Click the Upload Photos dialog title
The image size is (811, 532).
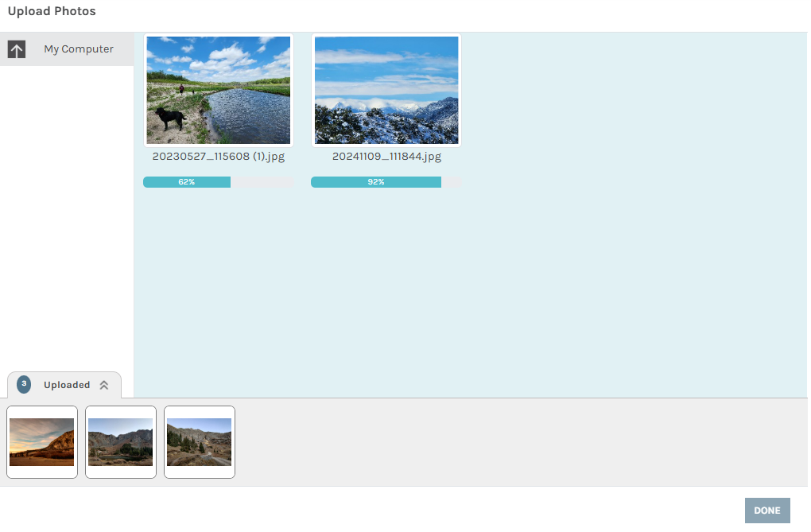pos(52,12)
